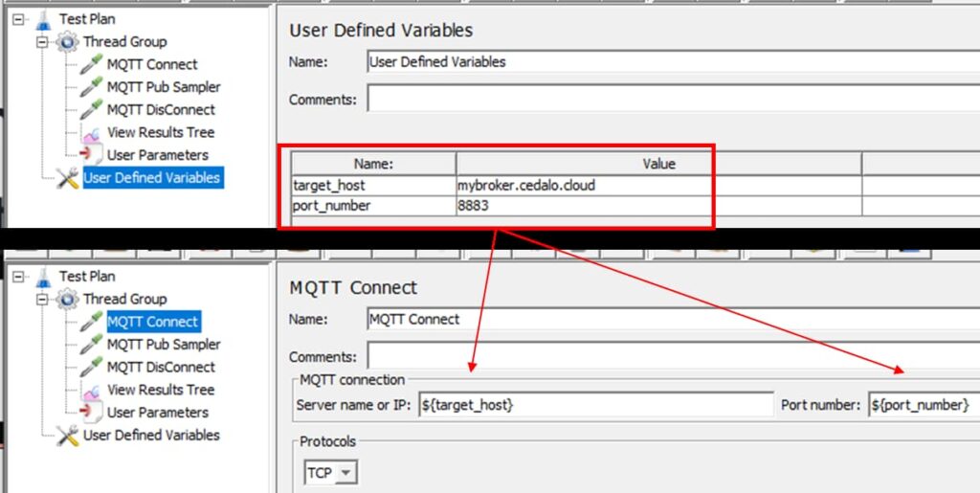Collapse the Thread Group node in upper tree
Screen dimensions: 980x493
(42, 42)
